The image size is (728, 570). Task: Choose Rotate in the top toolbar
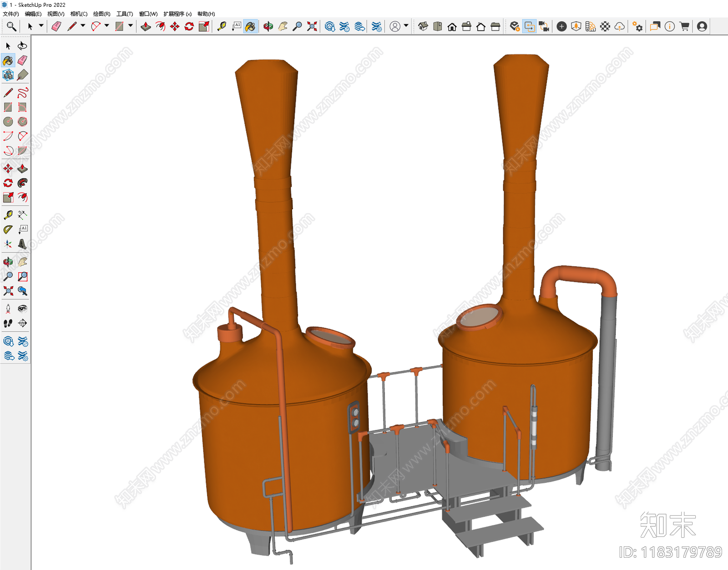tap(189, 26)
